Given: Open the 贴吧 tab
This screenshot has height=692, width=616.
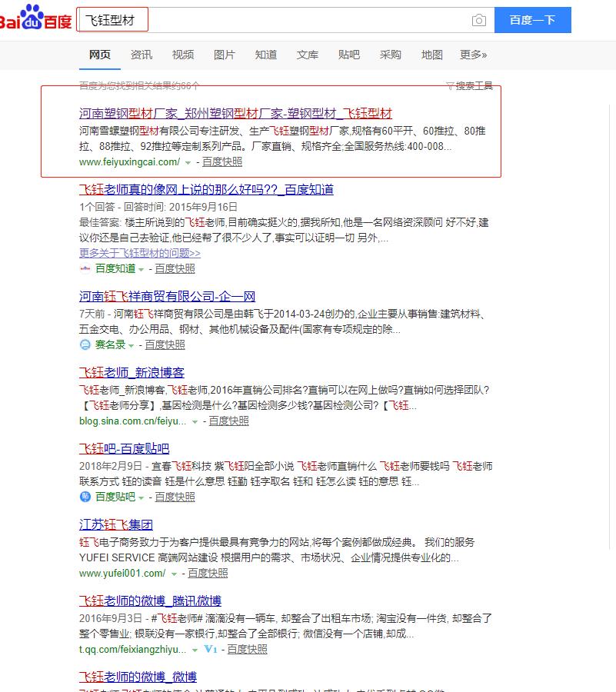Looking at the screenshot, I should tap(348, 55).
